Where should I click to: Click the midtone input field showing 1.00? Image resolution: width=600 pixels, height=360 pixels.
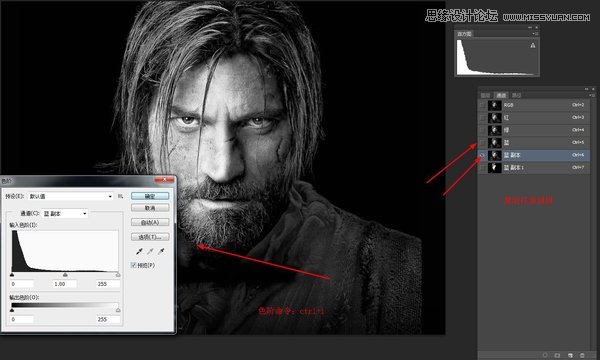pos(65,284)
